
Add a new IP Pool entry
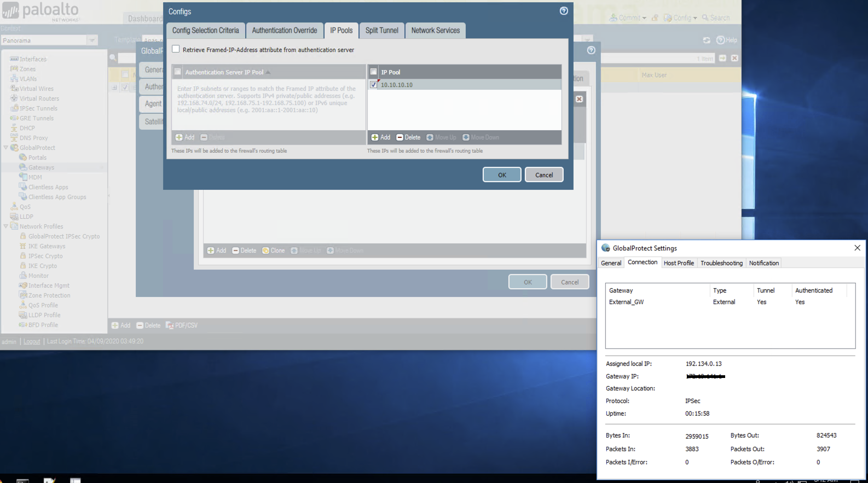[381, 137]
